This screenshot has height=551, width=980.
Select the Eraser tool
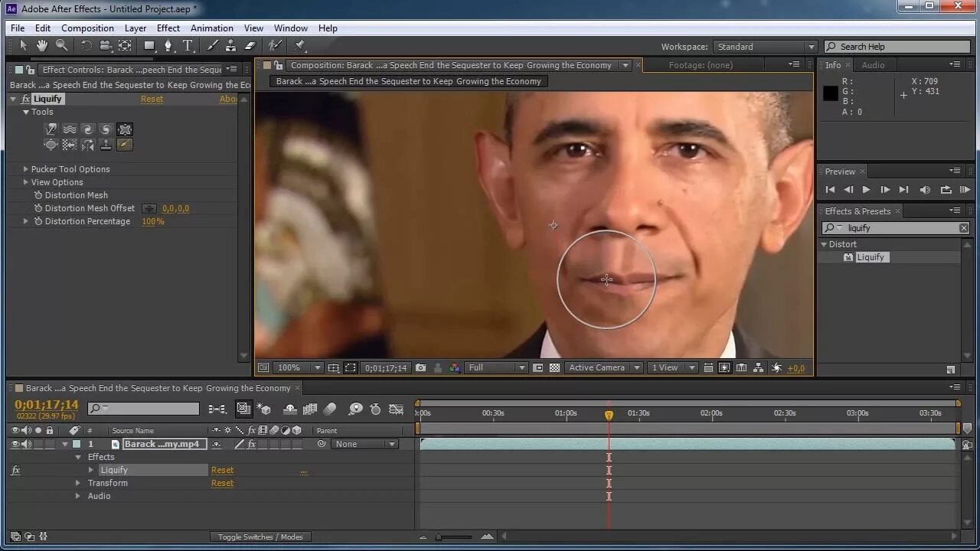(x=250, y=46)
